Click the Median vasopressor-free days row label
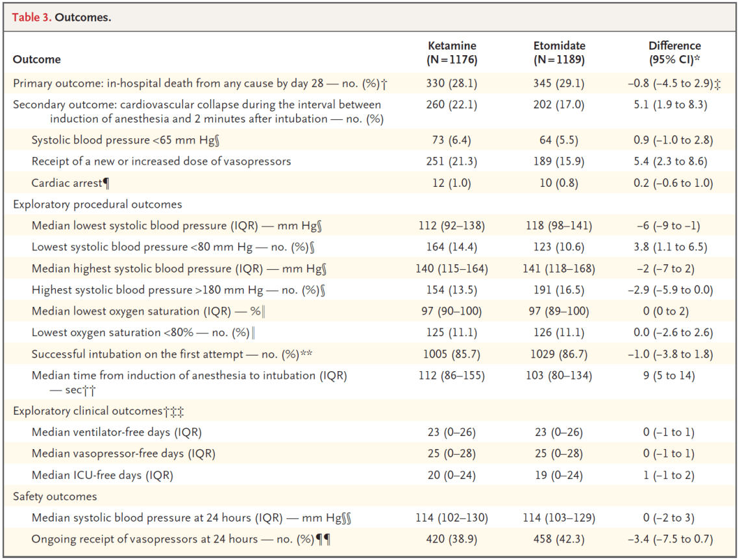 point(123,454)
